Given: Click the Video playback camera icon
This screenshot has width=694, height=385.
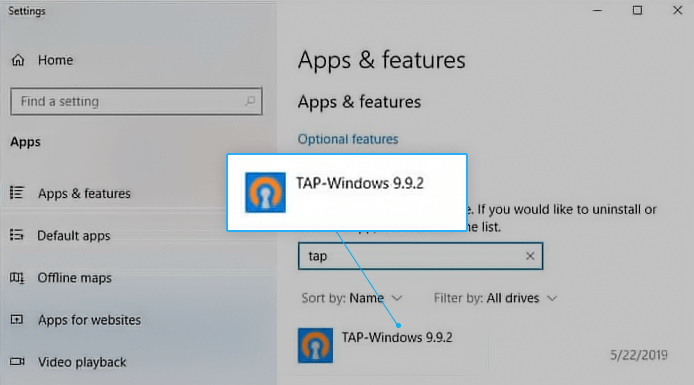Looking at the screenshot, I should tap(17, 362).
